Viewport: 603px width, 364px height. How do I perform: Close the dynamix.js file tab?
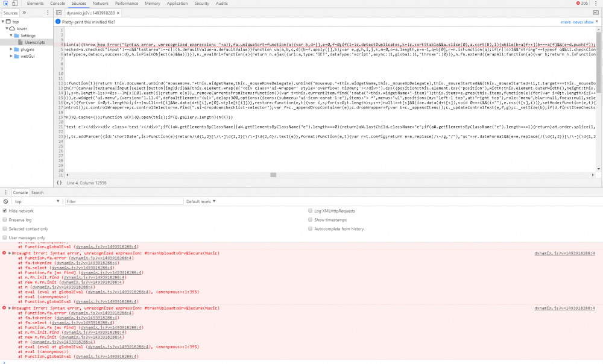(118, 13)
